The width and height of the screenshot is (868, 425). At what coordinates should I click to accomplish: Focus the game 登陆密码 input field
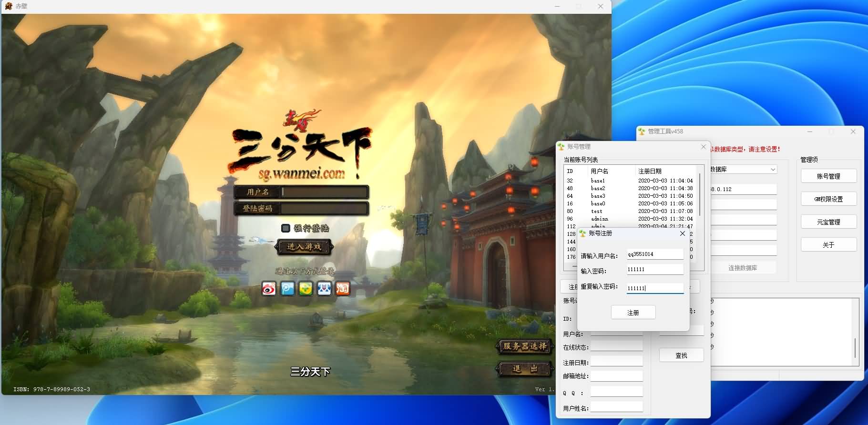[x=324, y=208]
